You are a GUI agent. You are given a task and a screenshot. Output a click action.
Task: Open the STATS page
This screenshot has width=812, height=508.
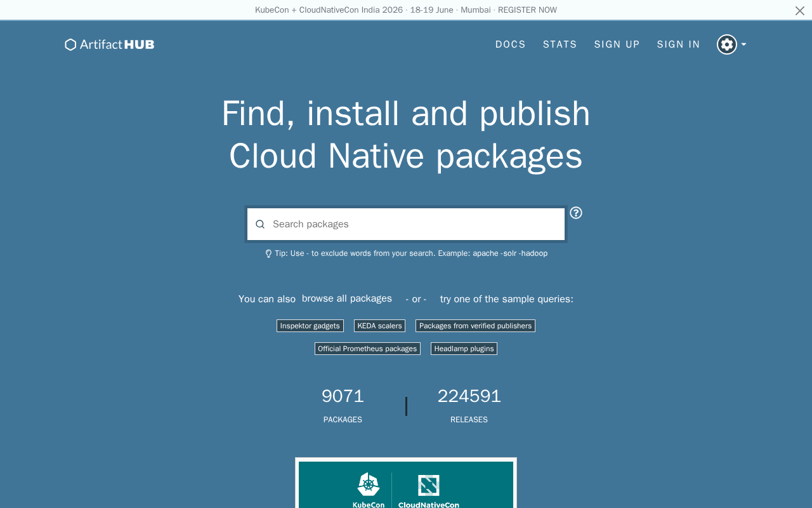click(560, 44)
